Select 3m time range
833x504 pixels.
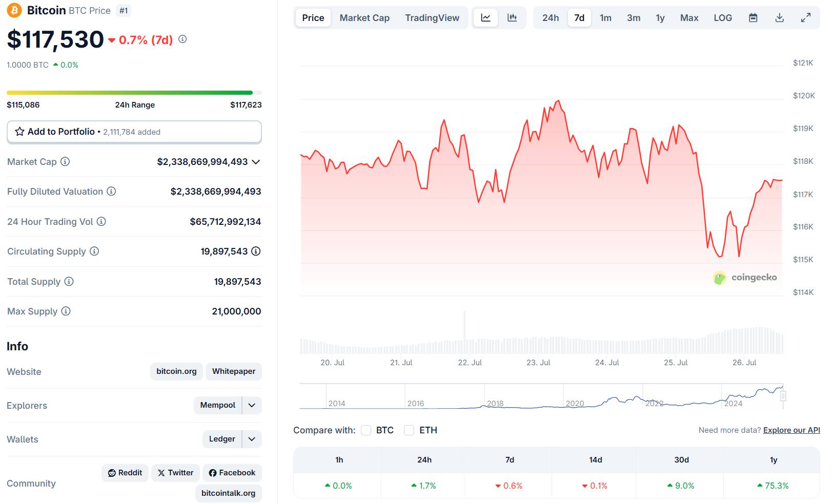click(634, 18)
